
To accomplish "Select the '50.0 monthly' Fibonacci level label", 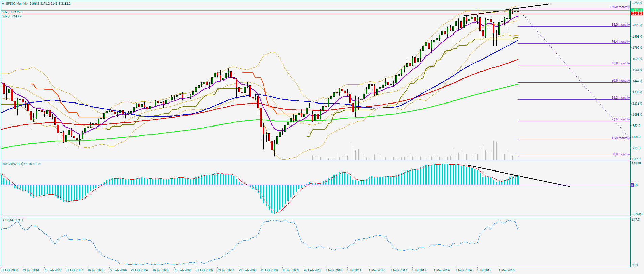I will (x=621, y=81).
